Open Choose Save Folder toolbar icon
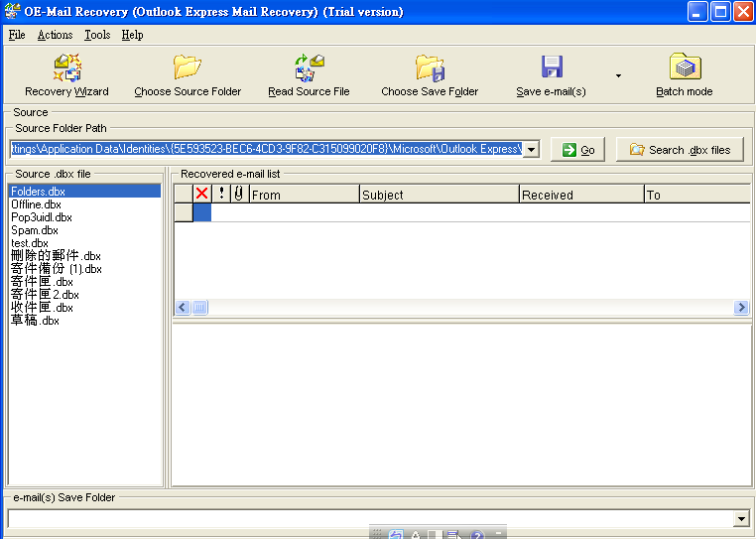This screenshot has width=756, height=539. click(430, 67)
